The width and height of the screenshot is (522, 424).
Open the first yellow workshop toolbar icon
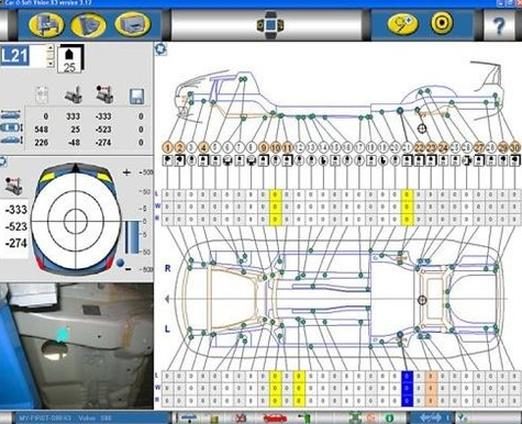coord(46,24)
